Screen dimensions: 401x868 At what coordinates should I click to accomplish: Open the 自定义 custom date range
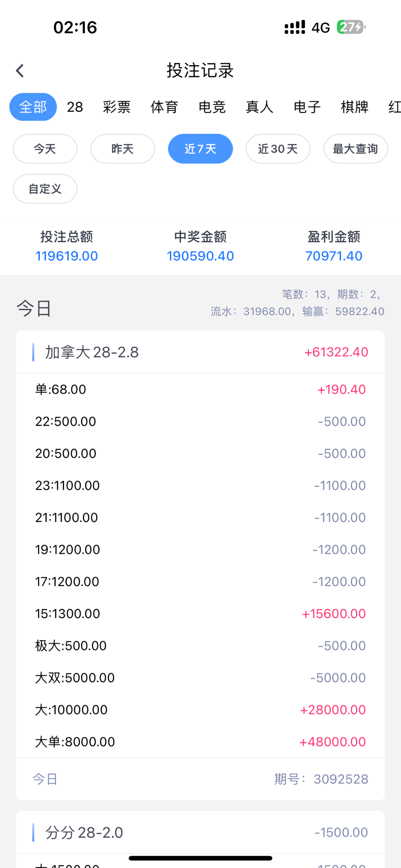pos(45,189)
